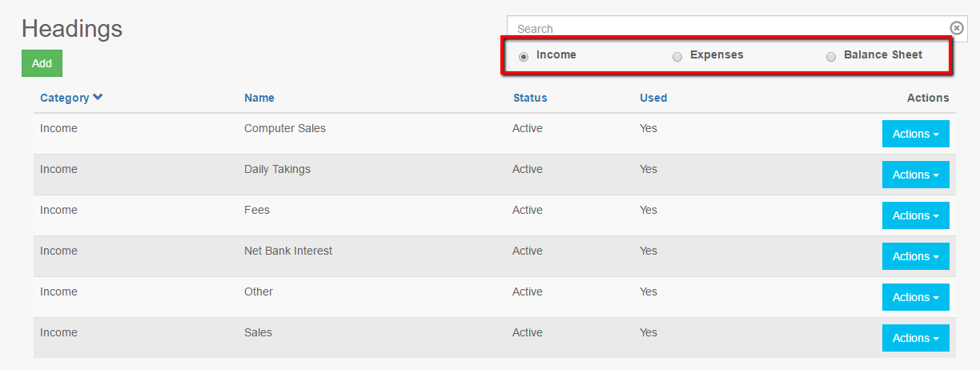Click the green Add button
The width and height of the screenshot is (980, 370).
pyautogui.click(x=42, y=63)
